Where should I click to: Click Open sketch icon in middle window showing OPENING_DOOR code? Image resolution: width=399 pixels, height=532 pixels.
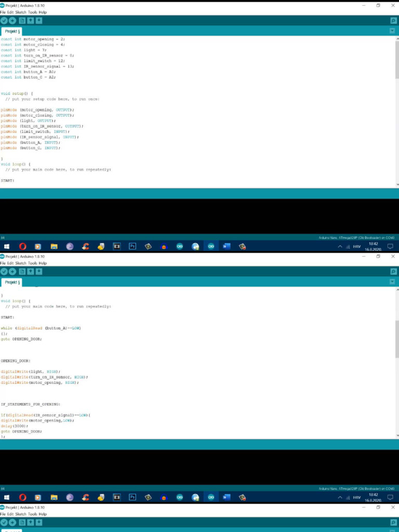(x=31, y=271)
